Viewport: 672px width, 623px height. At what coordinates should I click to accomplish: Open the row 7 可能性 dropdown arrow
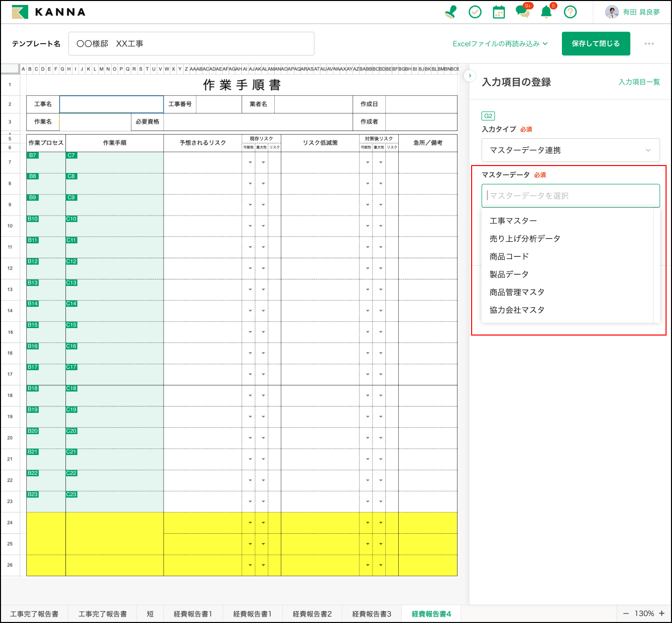[250, 163]
